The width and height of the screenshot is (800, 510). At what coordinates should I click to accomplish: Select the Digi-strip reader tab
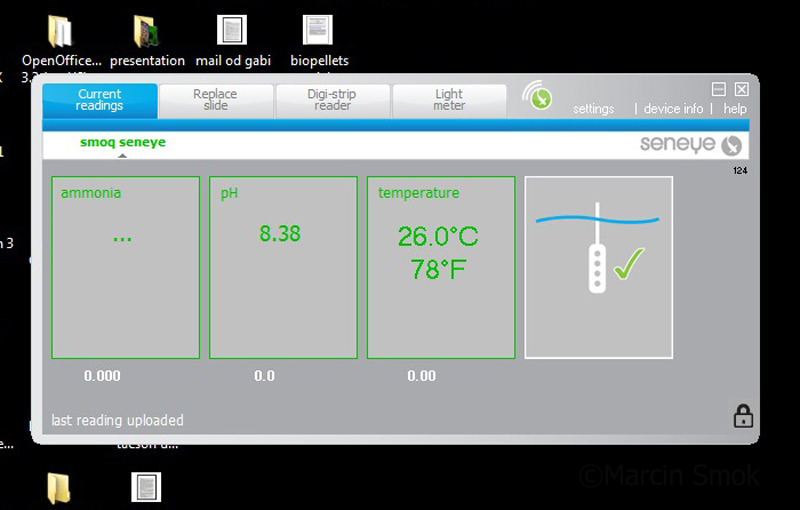332,100
